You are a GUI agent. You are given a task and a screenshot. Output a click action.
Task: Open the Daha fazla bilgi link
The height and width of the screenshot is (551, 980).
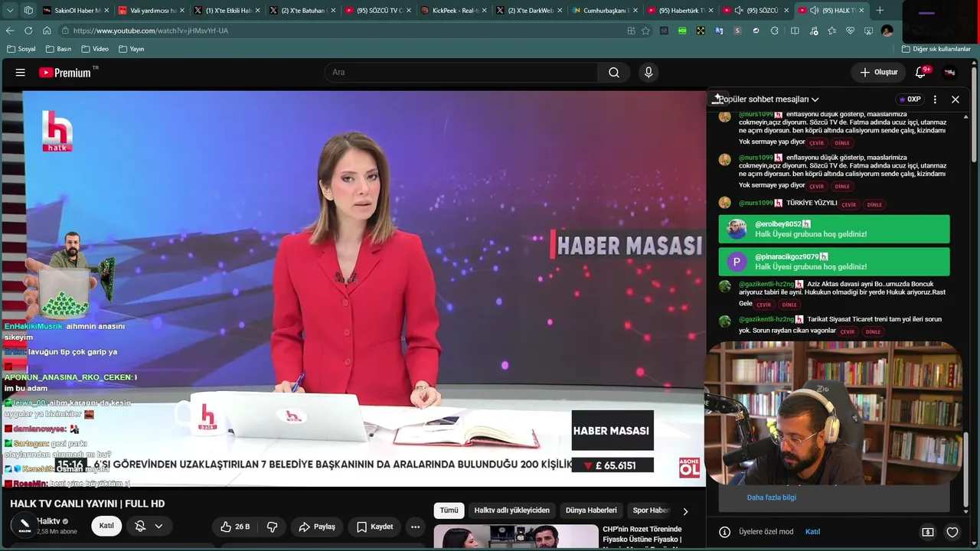pos(772,497)
